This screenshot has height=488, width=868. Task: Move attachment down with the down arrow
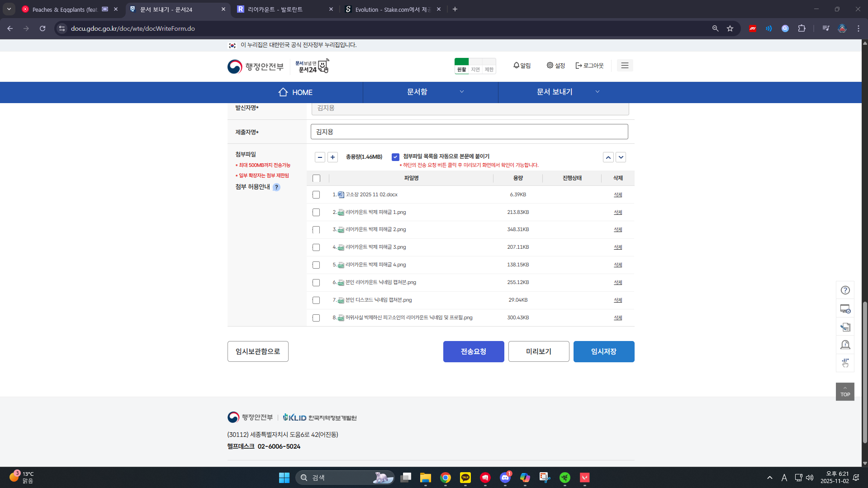621,157
